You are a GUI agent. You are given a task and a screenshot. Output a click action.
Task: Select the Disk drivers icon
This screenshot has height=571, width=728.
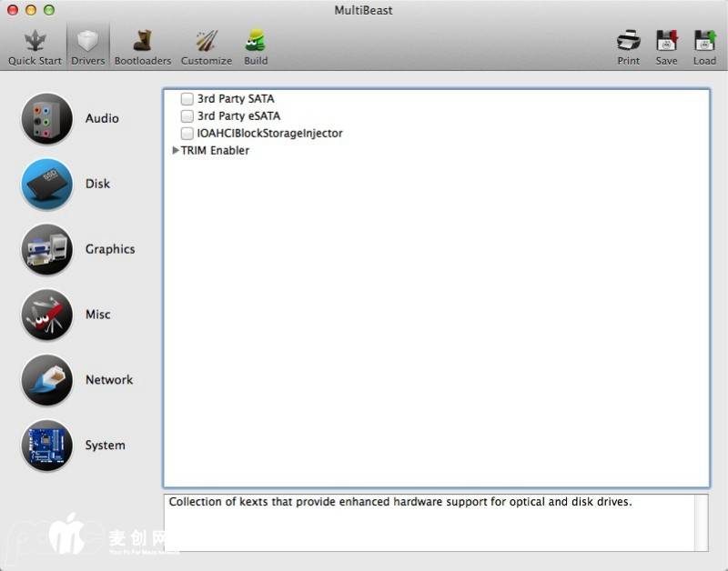46,185
